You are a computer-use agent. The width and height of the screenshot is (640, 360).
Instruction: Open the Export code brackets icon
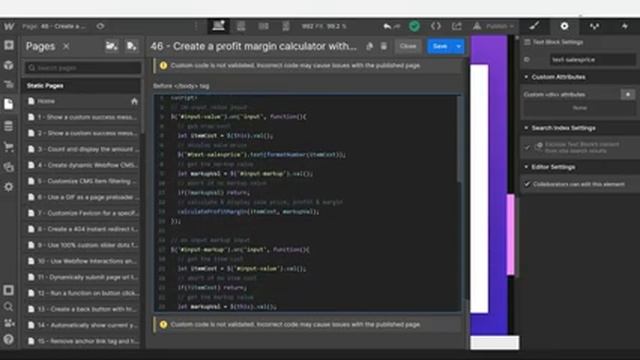pyautogui.click(x=436, y=26)
